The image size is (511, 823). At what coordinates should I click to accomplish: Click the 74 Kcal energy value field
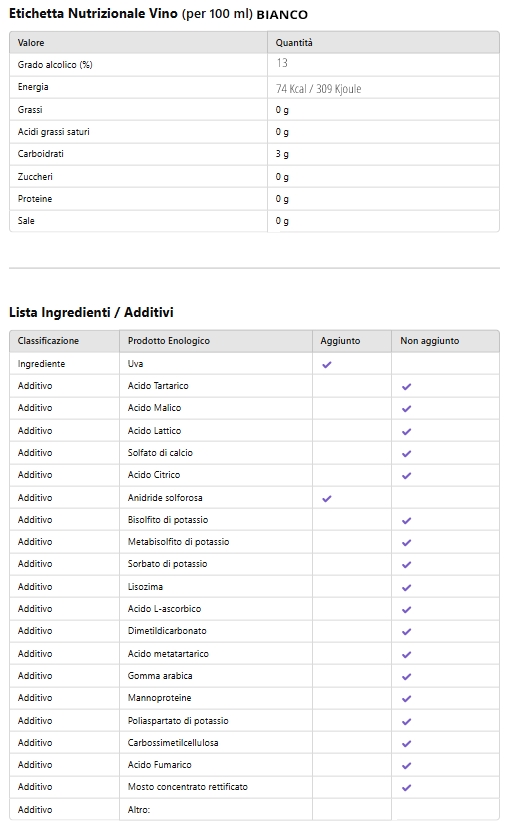click(384, 88)
